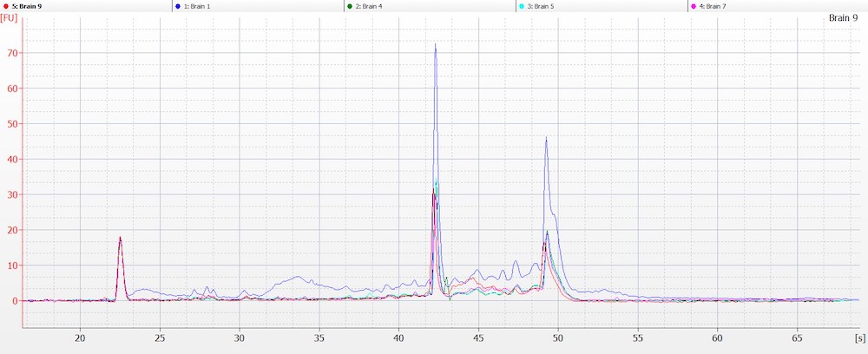Select the '1: Brain 1' legend entry
The width and height of the screenshot is (868, 354).
tap(258, 6)
